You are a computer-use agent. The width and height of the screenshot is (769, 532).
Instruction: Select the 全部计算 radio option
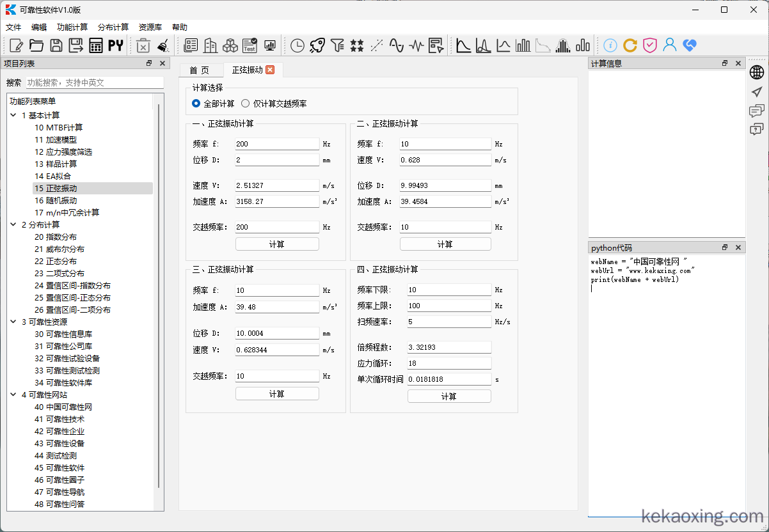(213, 104)
